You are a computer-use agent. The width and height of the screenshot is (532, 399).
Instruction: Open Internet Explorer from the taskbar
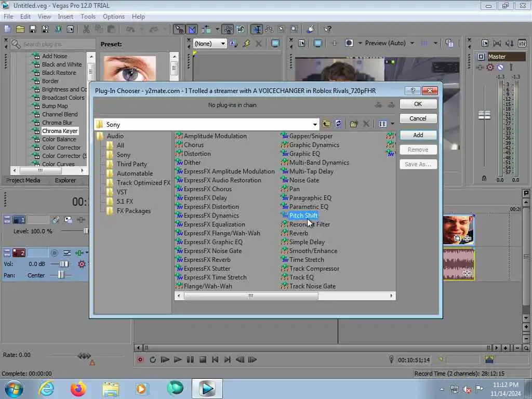pyautogui.click(x=46, y=389)
